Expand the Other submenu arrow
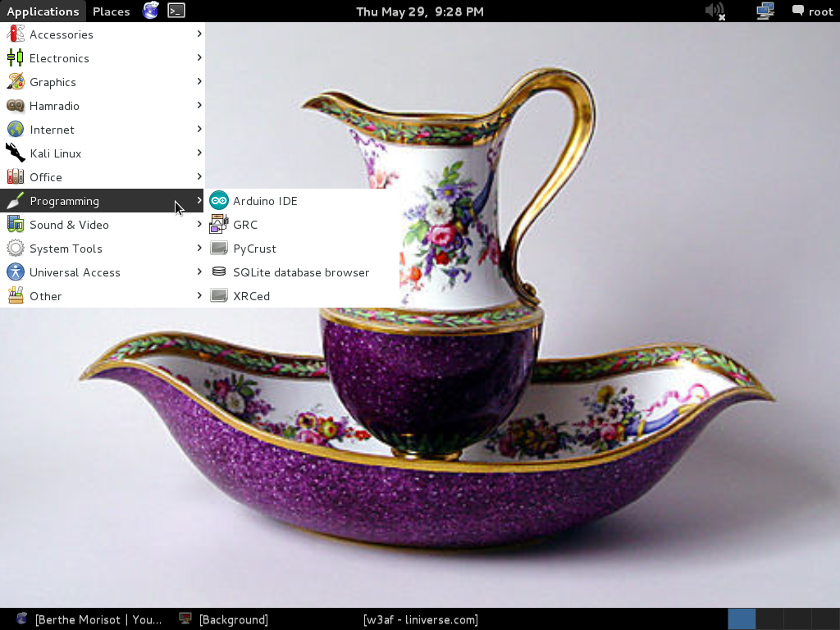Image resolution: width=840 pixels, height=630 pixels. coord(199,295)
